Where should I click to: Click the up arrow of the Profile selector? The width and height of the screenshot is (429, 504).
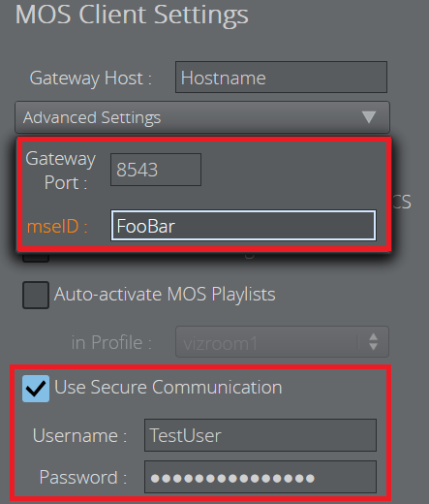pos(374,337)
